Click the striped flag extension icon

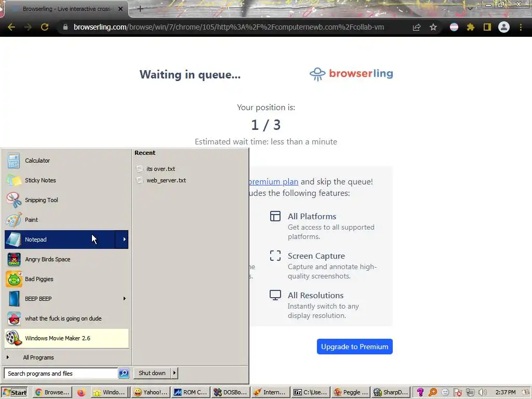point(454,27)
